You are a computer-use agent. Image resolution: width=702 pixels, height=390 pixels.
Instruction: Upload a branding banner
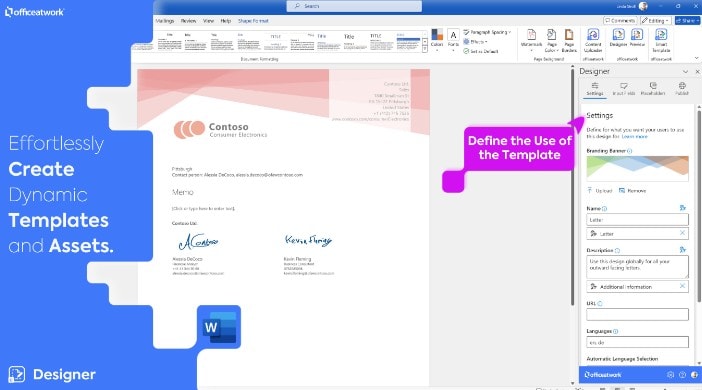coord(599,191)
